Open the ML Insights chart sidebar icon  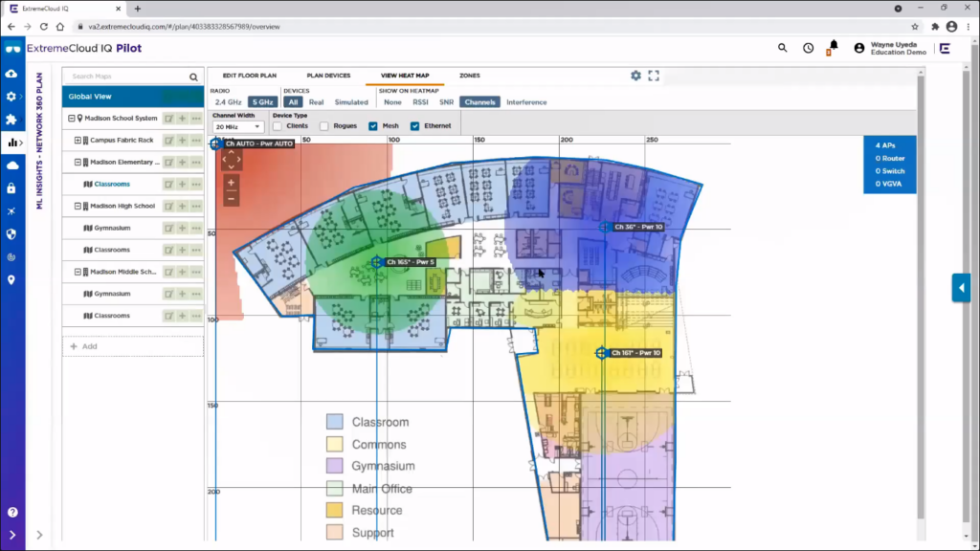12,143
